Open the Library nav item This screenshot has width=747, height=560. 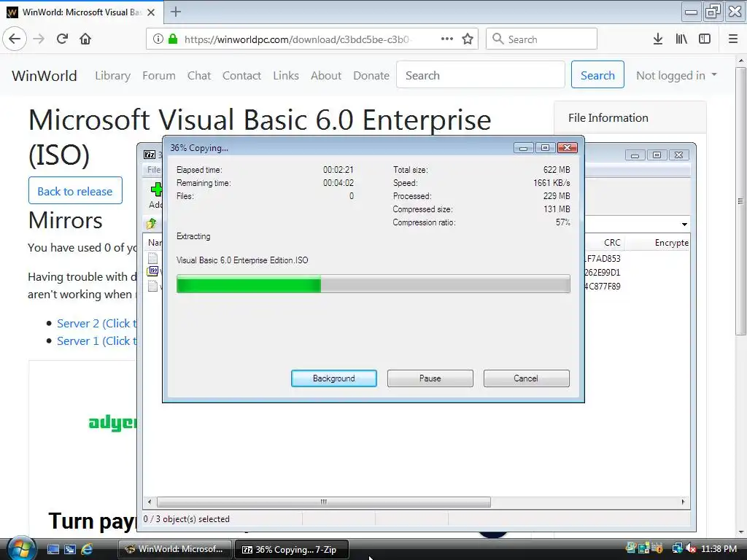coord(112,75)
